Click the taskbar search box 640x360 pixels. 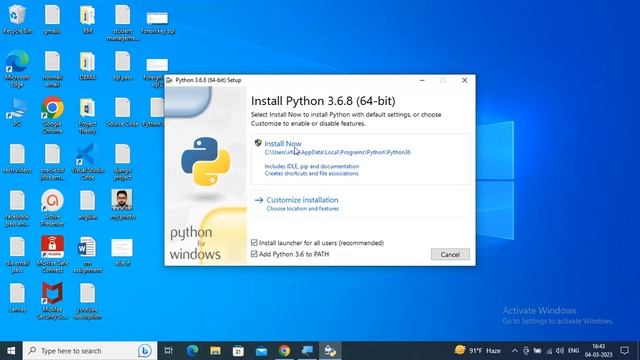click(x=90, y=351)
